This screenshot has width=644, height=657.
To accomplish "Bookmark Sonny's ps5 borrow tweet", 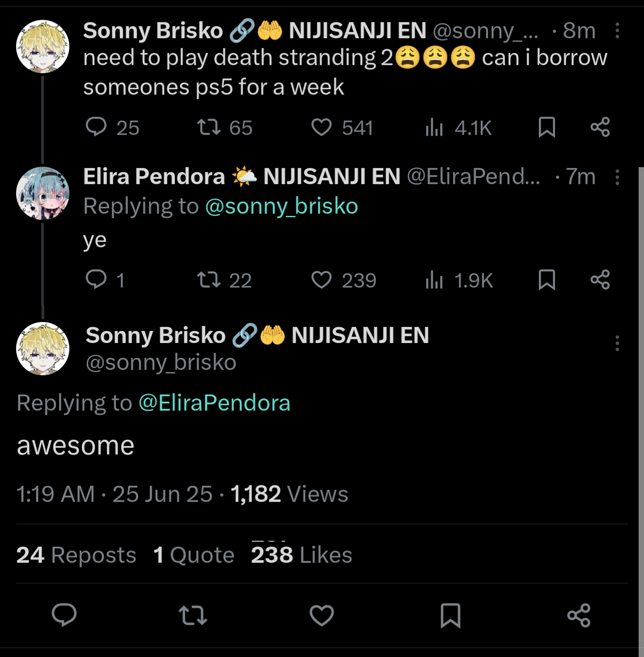I will [x=547, y=127].
